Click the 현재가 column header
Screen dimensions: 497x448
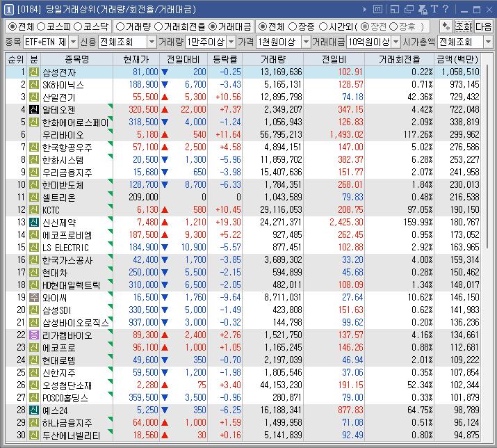(x=136, y=59)
